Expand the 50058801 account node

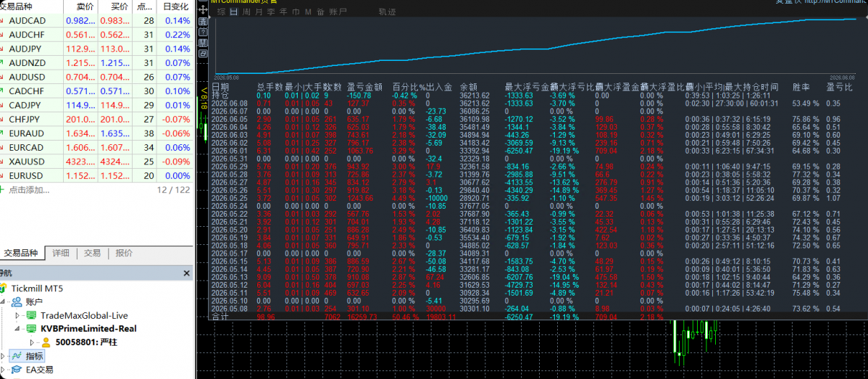pos(32,343)
